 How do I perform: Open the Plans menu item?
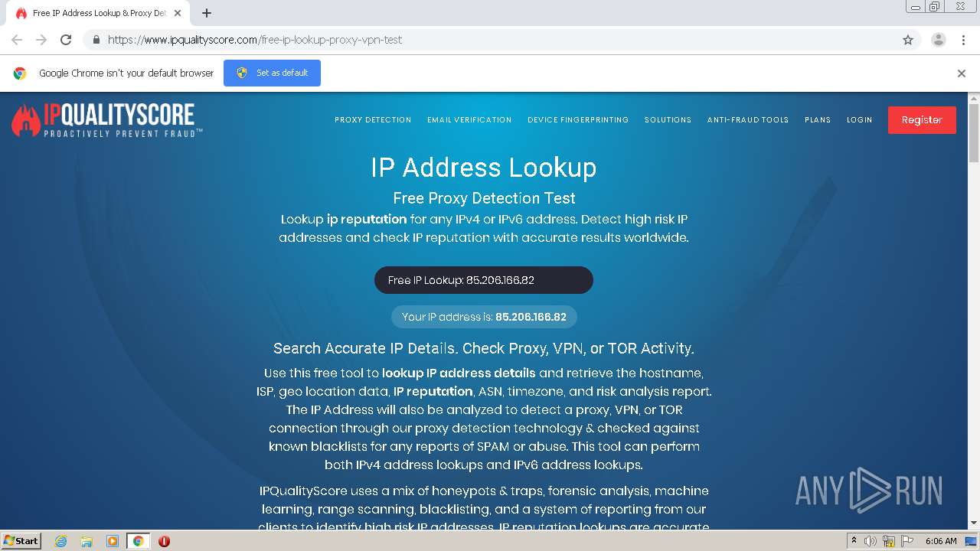[818, 120]
